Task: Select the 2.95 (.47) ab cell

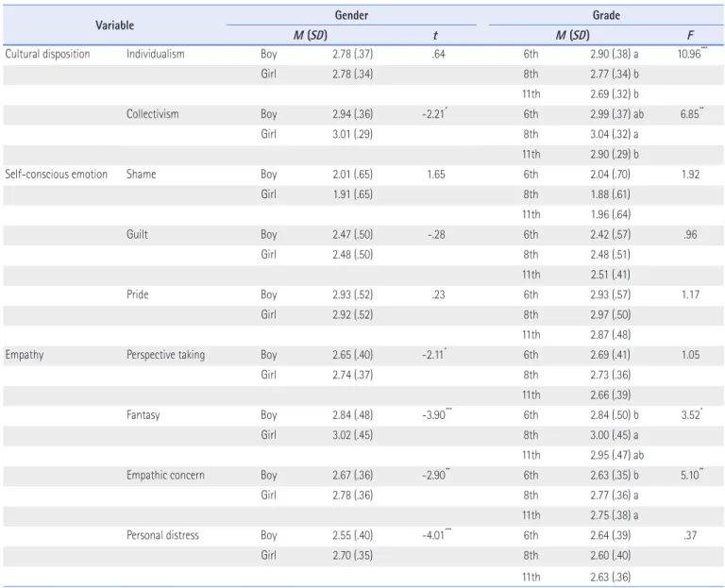Action: click(x=616, y=455)
